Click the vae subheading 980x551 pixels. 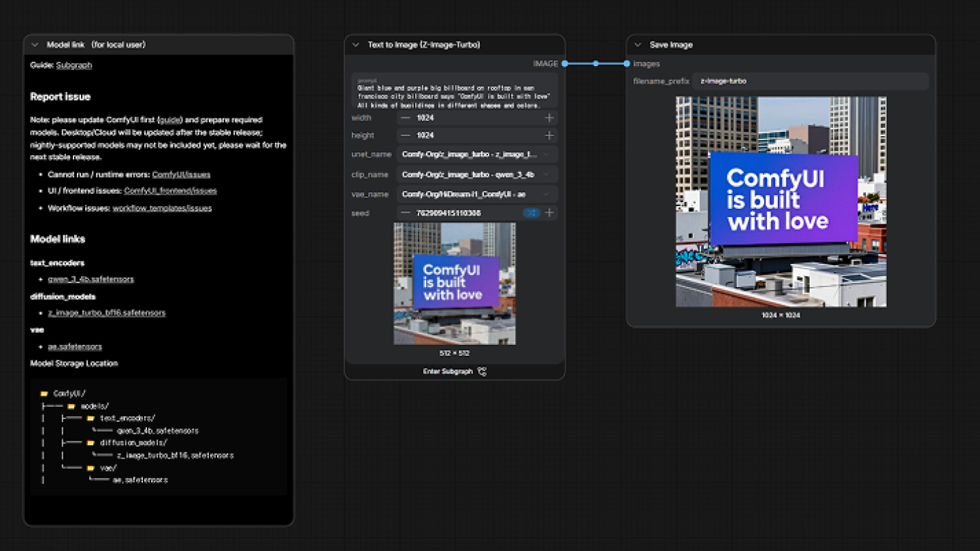37,329
